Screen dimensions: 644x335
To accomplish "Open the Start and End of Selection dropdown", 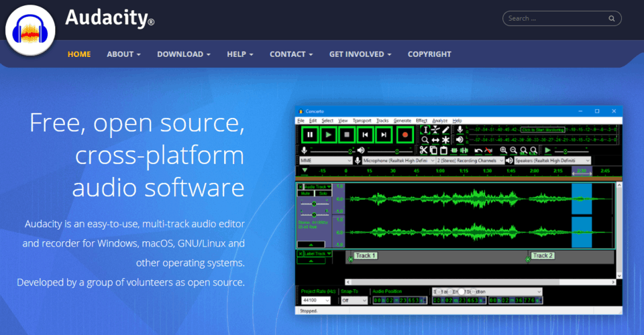I will click(487, 291).
